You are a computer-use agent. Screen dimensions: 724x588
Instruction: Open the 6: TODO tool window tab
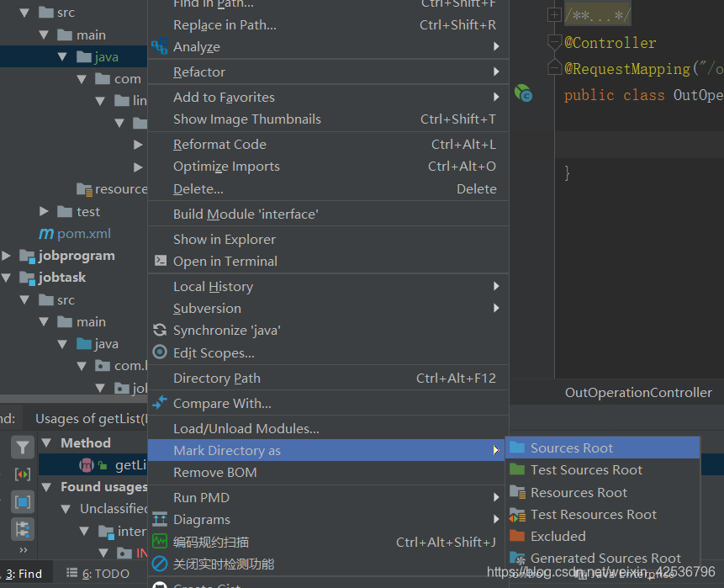click(98, 573)
